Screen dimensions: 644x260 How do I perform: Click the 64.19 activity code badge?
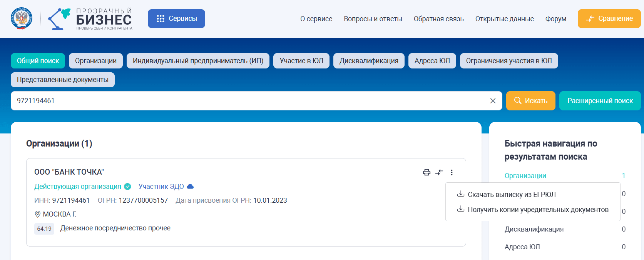point(44,228)
